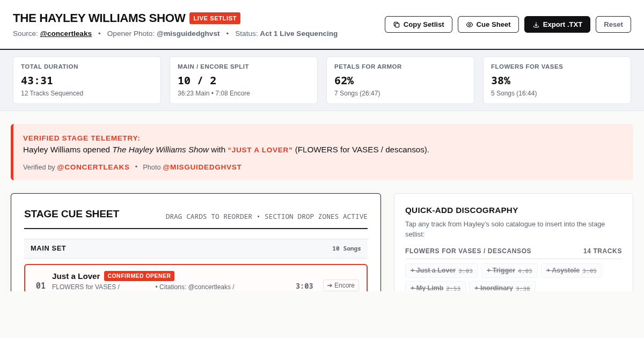The image size is (644, 338).
Task: Click the "JUST A LOVER" highlighted title
Action: pyautogui.click(x=260, y=150)
